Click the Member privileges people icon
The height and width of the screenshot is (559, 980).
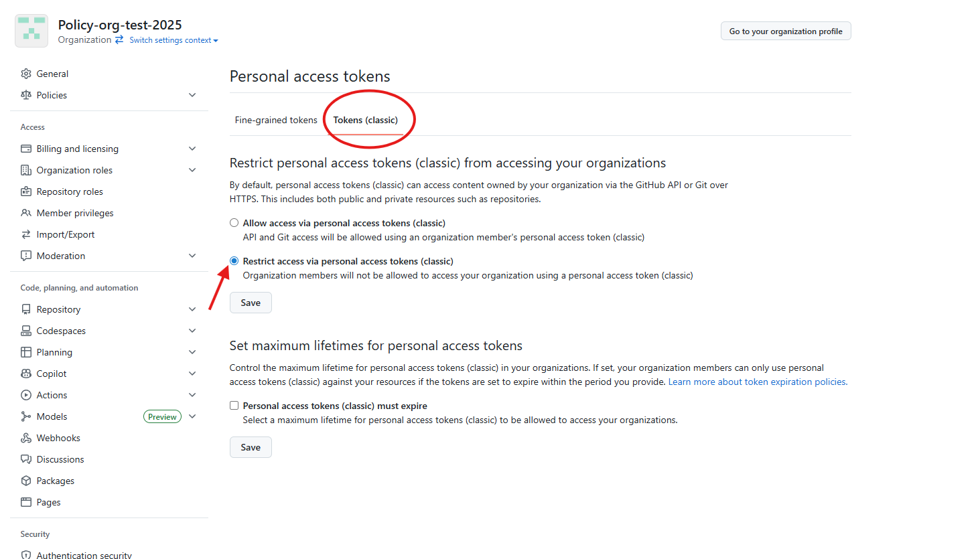click(26, 213)
